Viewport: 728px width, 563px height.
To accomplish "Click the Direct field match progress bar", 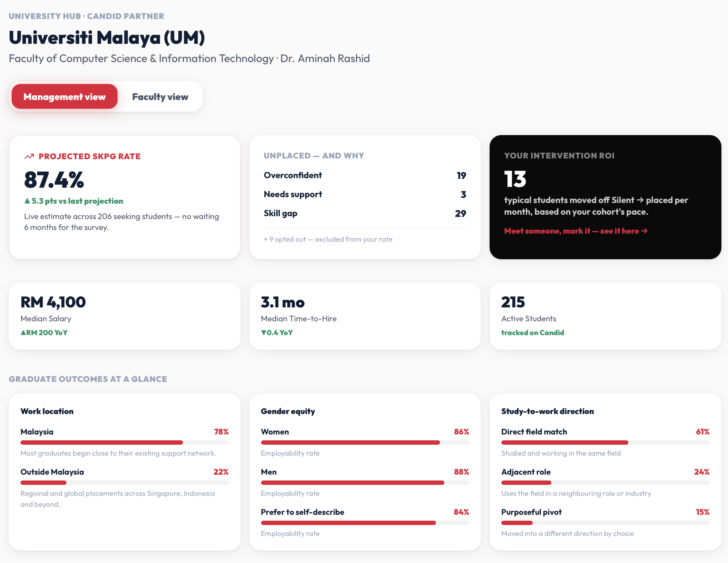I will pos(605,443).
